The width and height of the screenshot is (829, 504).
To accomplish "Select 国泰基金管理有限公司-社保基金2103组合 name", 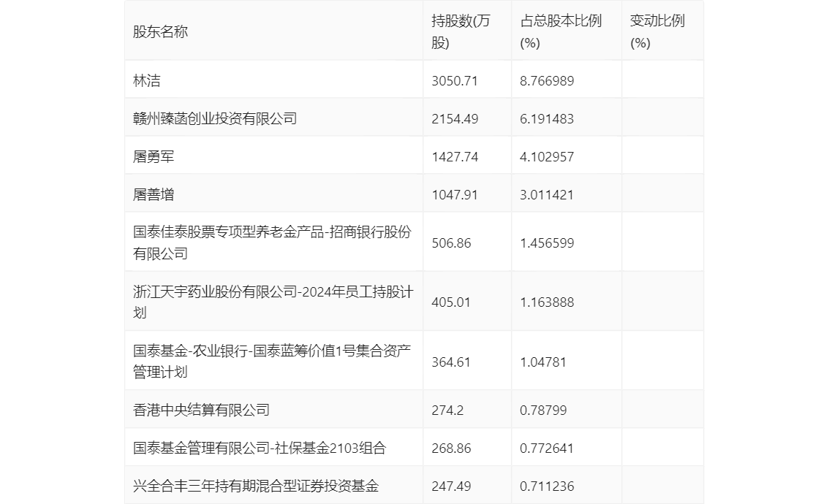I will point(259,448).
